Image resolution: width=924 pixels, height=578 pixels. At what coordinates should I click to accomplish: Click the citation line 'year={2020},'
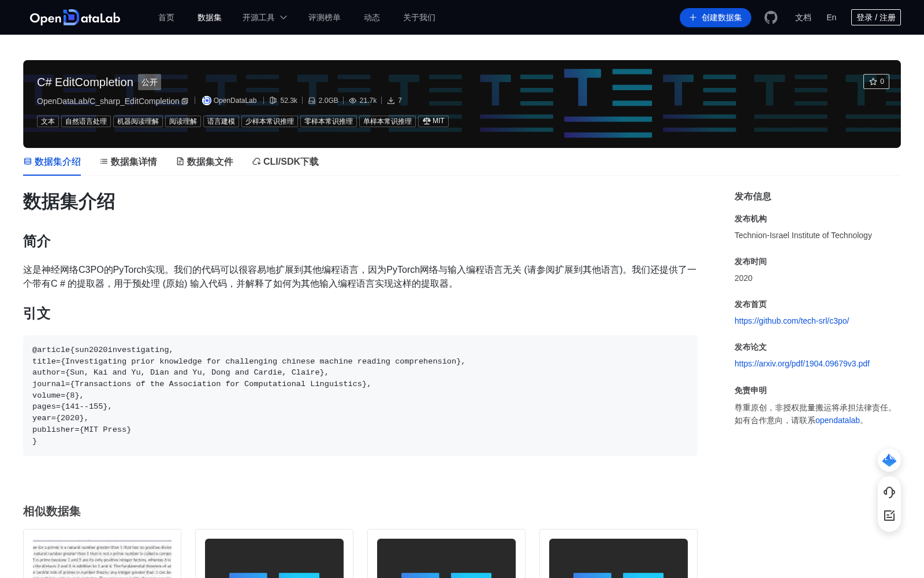pyautogui.click(x=61, y=418)
